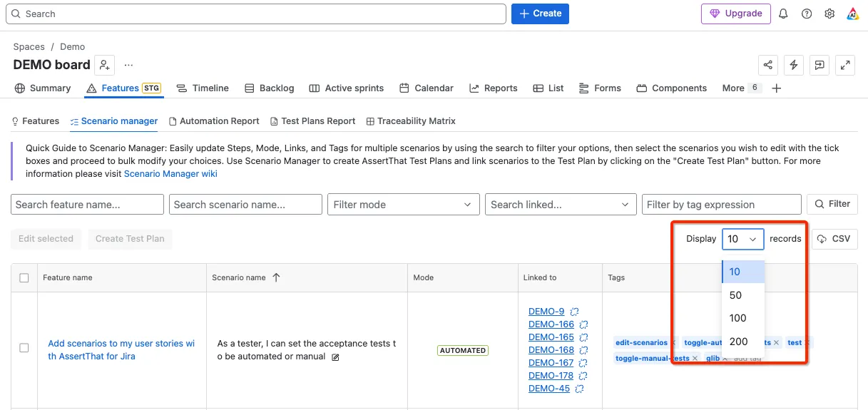The width and height of the screenshot is (868, 410).
Task: Open the Calendar tab
Action: [426, 88]
